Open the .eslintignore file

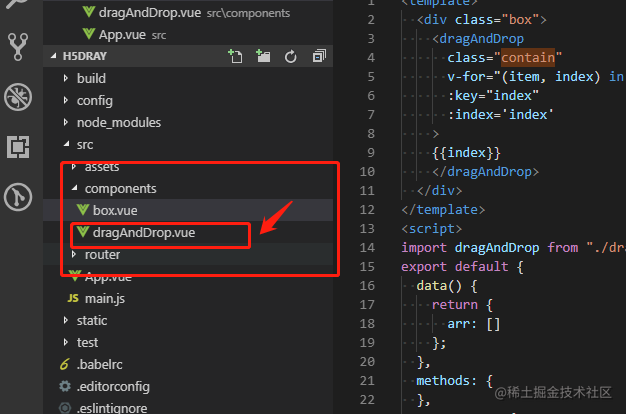click(188, 407)
